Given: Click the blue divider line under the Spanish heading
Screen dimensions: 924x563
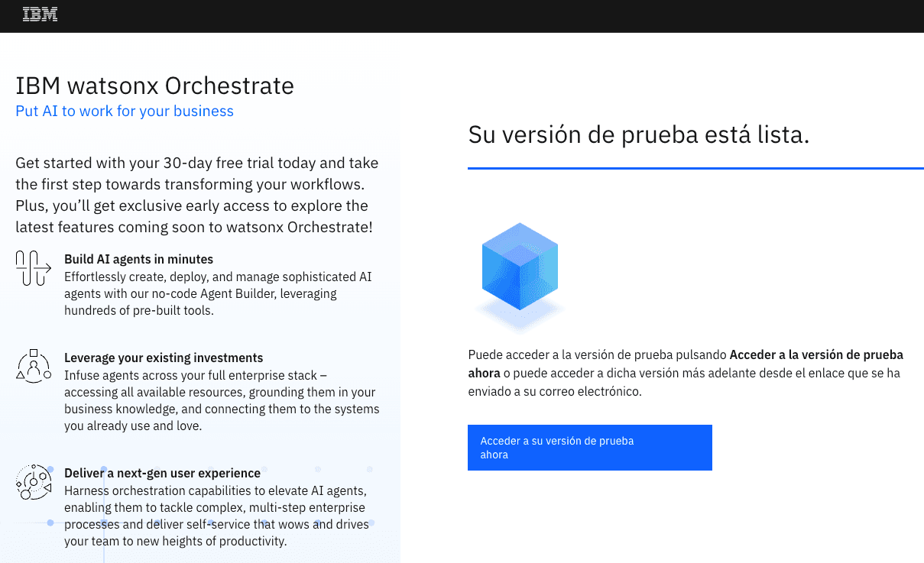Looking at the screenshot, I should [695, 168].
